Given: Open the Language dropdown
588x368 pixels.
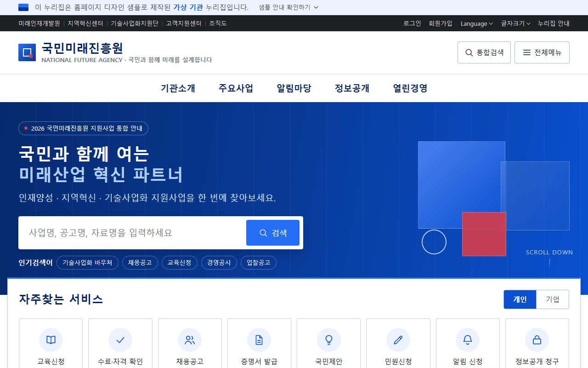Looking at the screenshot, I should [x=477, y=23].
